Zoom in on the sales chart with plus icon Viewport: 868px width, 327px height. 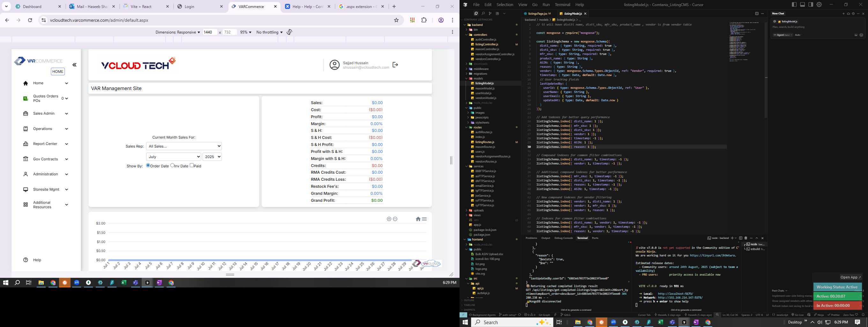click(389, 219)
